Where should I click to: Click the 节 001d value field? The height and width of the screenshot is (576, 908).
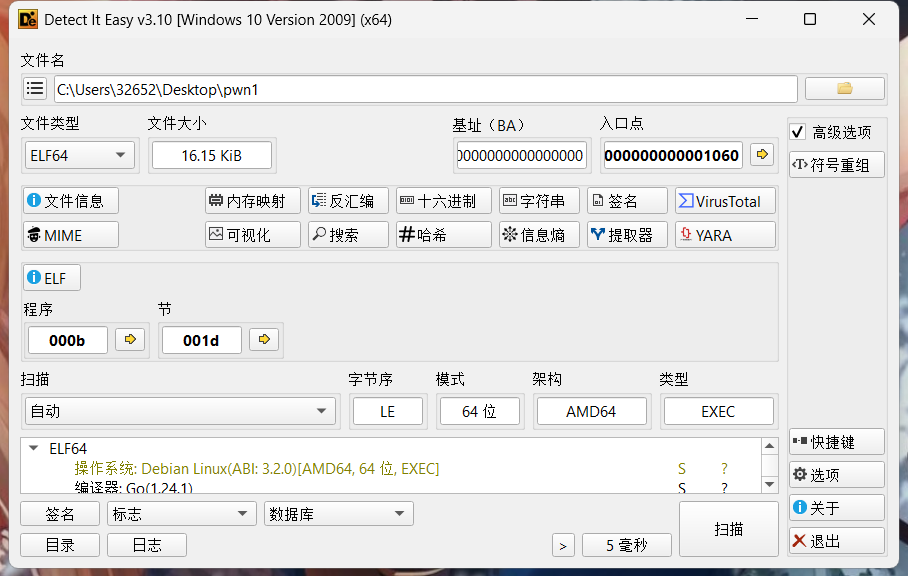click(202, 340)
